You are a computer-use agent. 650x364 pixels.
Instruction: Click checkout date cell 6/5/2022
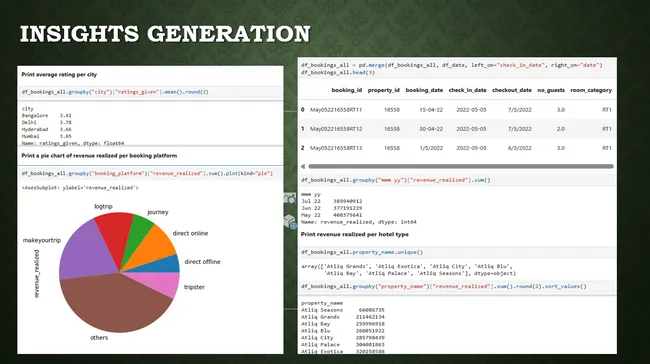pyautogui.click(x=519, y=148)
